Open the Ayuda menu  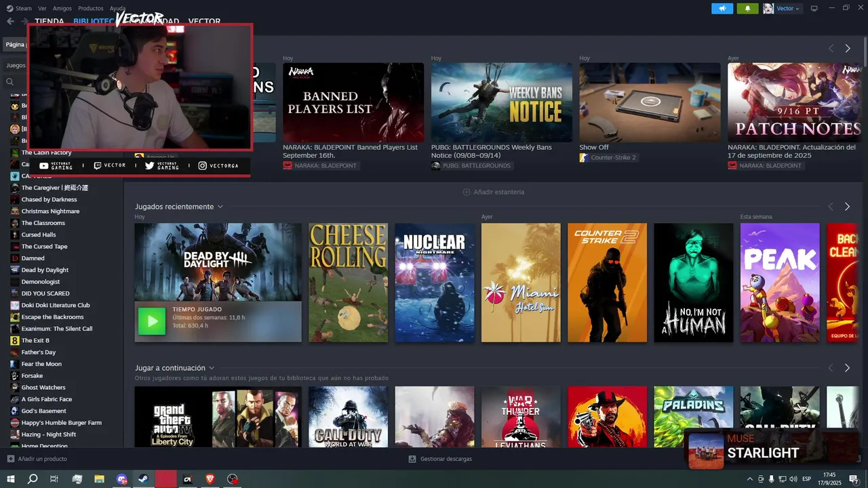[x=117, y=8]
